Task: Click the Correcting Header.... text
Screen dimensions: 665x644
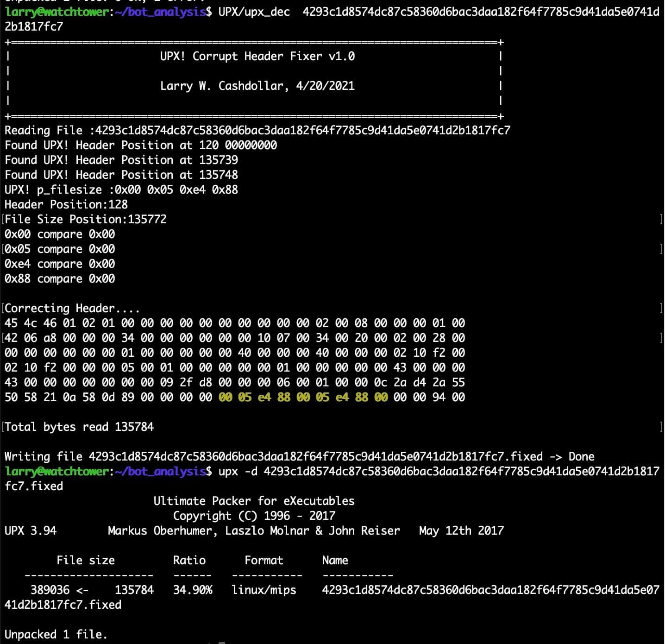Action: pyautogui.click(x=72, y=309)
